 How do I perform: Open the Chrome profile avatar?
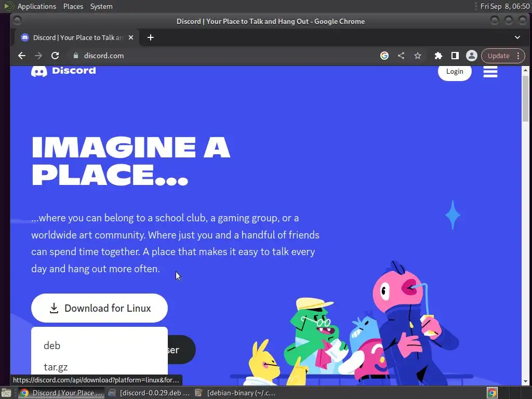point(472,56)
